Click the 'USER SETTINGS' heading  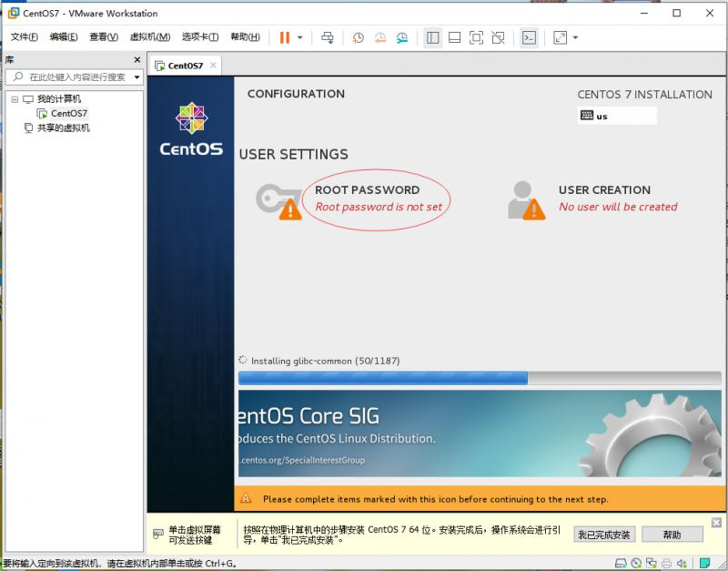point(293,154)
